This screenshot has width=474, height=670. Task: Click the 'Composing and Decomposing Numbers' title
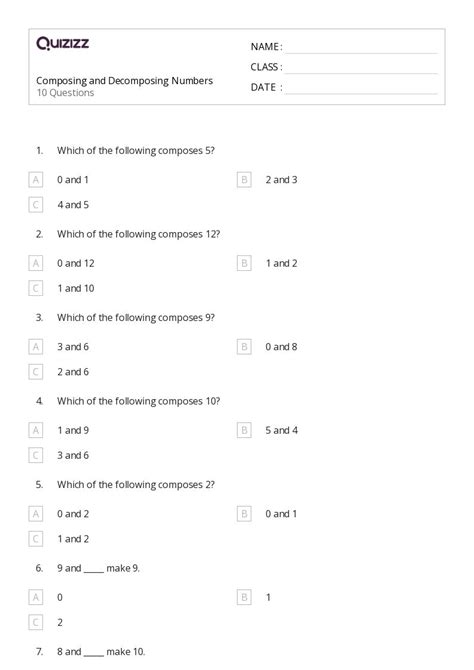[x=124, y=81]
